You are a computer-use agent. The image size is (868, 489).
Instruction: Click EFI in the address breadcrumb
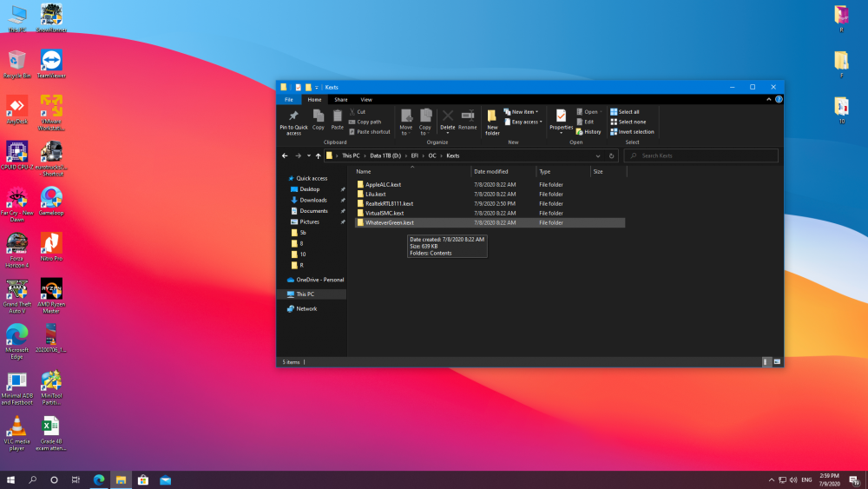click(x=415, y=156)
